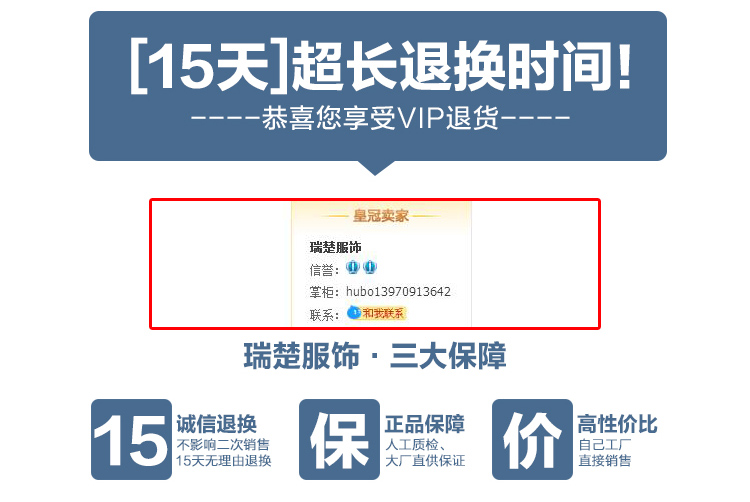Click the '和我联系' contact button
Screen dimensions: 750x502
[x=383, y=314]
